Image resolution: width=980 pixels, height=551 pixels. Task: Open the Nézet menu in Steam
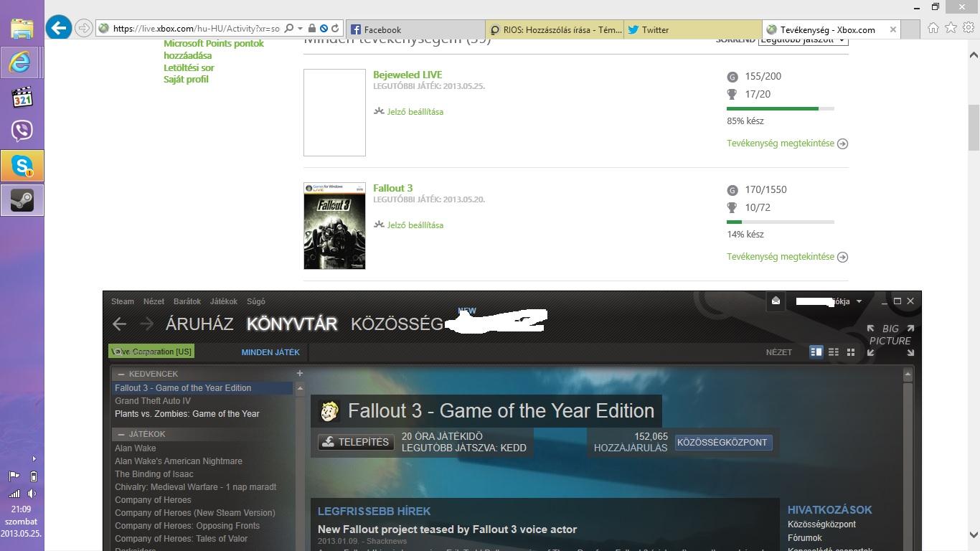point(154,301)
